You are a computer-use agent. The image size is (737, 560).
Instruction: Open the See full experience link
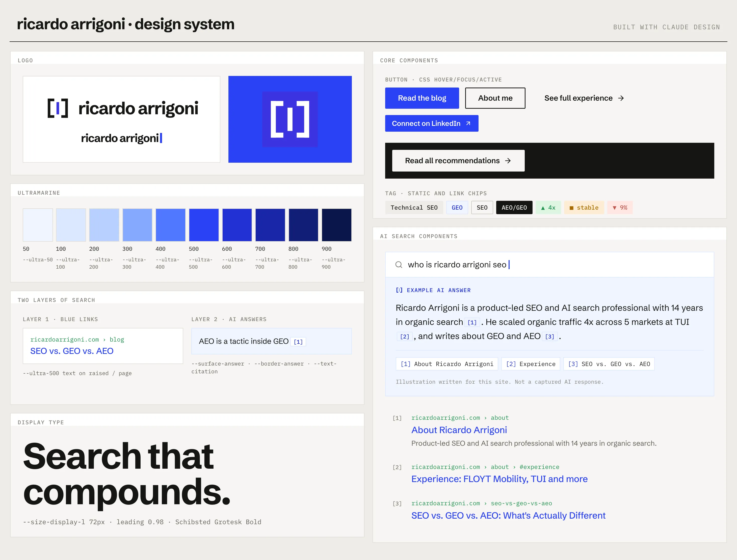tap(584, 98)
